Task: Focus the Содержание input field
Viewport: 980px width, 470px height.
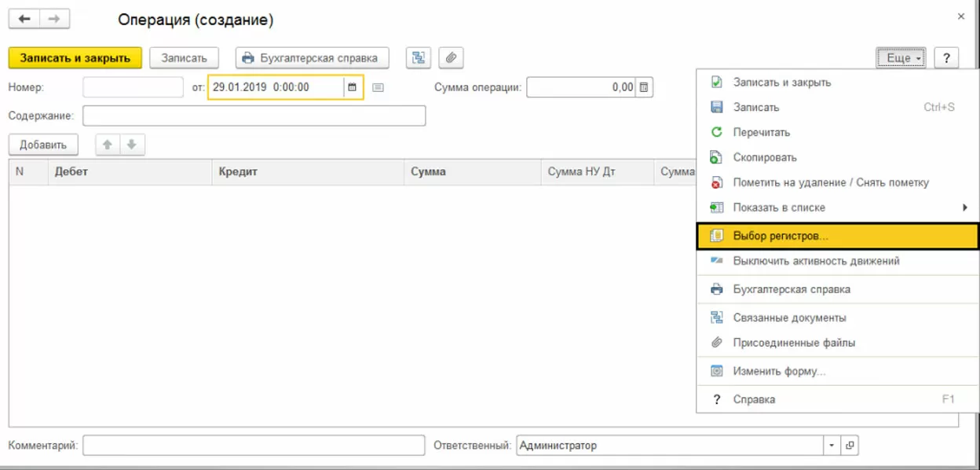Action: coord(254,116)
